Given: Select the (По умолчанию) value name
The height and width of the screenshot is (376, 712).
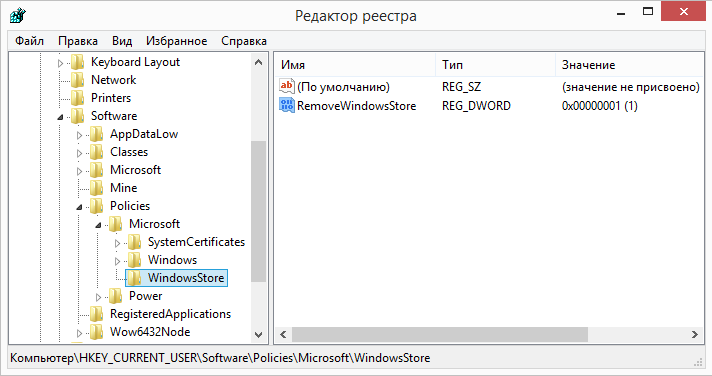Looking at the screenshot, I should click(x=343, y=87).
